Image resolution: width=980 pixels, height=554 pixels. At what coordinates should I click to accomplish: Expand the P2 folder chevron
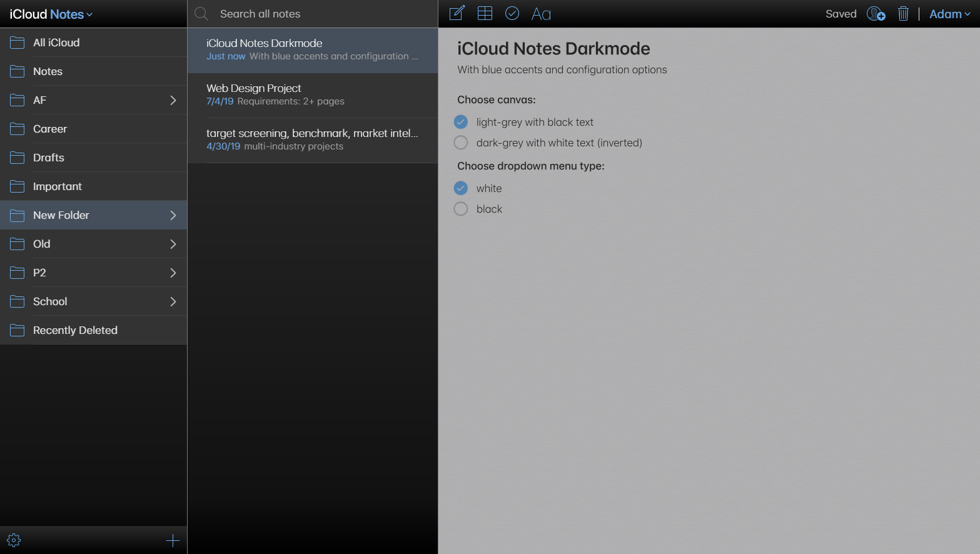(173, 273)
